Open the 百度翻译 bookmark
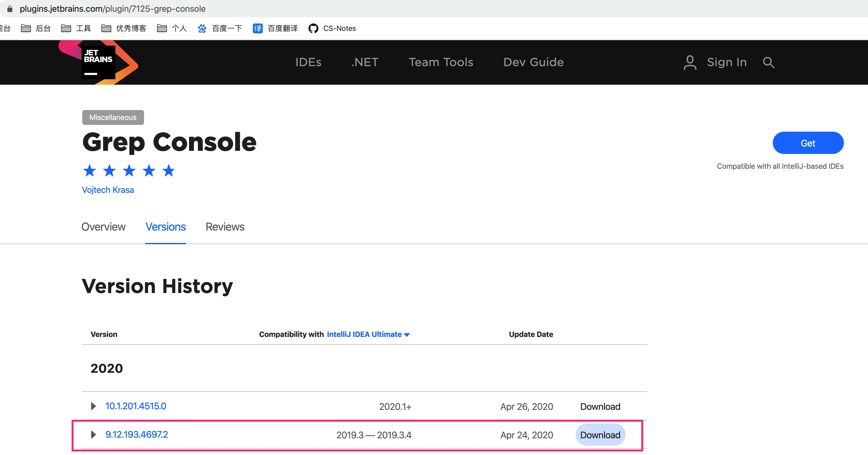868x455 pixels. (x=275, y=28)
